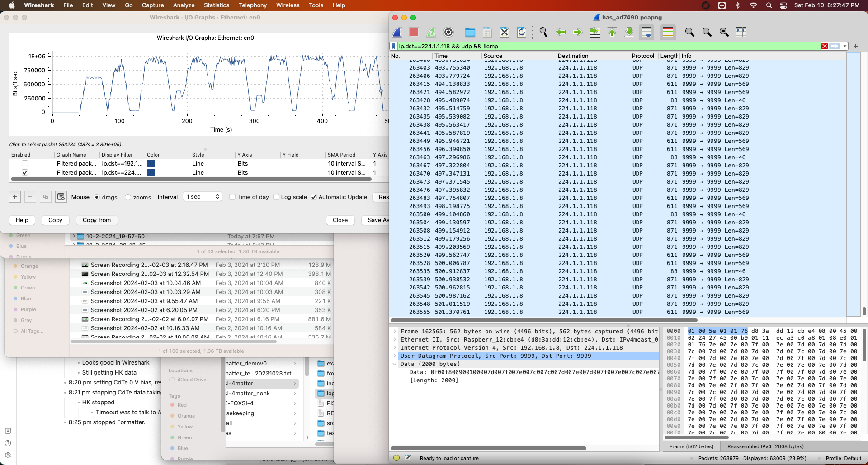Expand Ethernet II details row
868x465 pixels.
[x=395, y=340]
